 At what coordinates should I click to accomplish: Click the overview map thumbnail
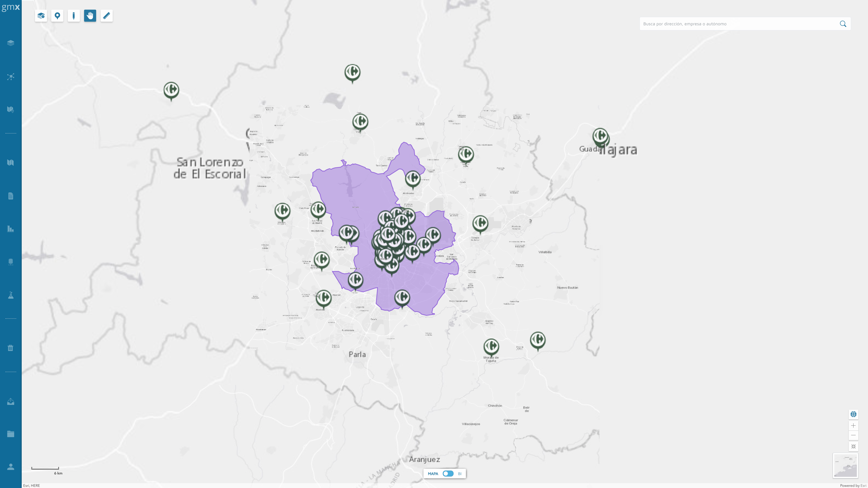(x=845, y=465)
